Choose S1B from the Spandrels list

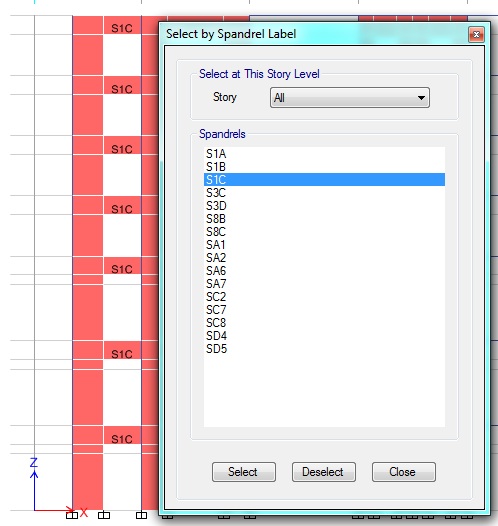click(x=324, y=167)
